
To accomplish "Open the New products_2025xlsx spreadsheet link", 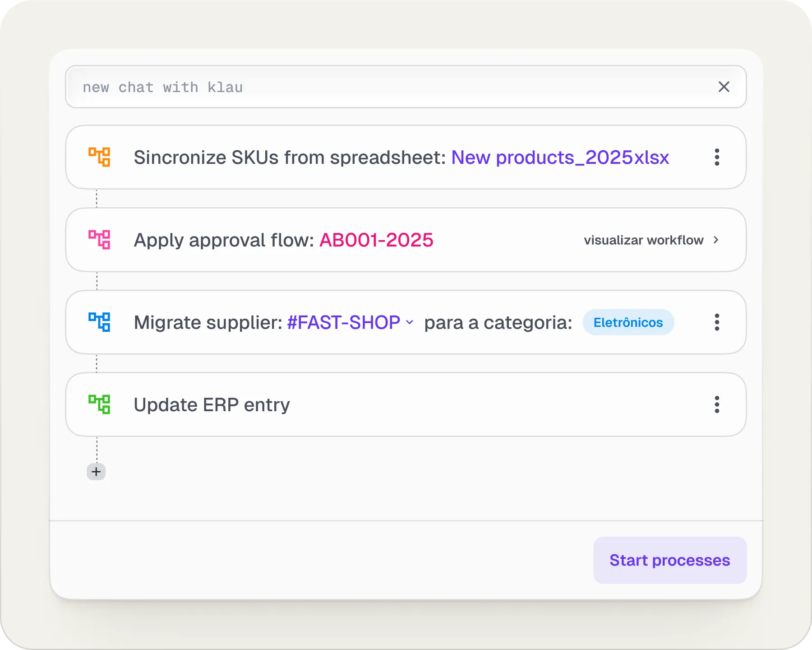I will [x=560, y=158].
